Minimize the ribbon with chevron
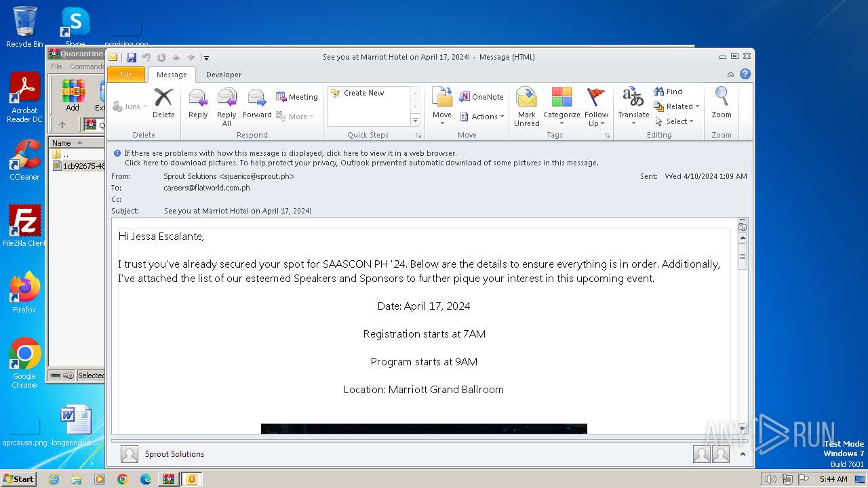Viewport: 868px width, 488px height. [730, 75]
